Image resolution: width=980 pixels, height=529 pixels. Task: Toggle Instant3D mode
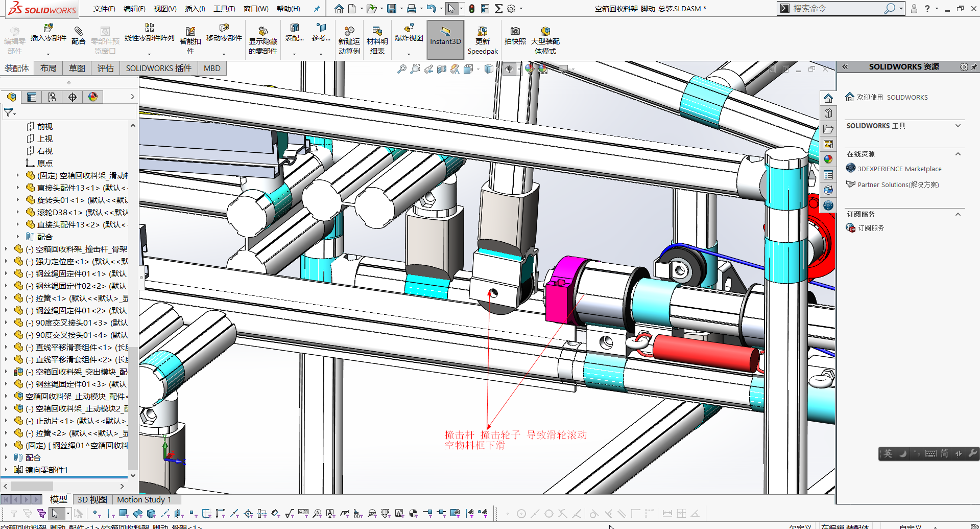coord(445,39)
